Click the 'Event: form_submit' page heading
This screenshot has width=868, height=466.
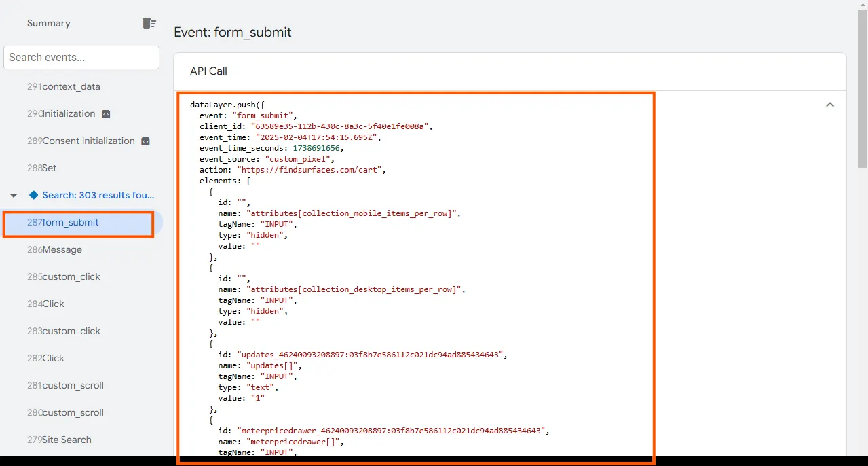point(233,32)
